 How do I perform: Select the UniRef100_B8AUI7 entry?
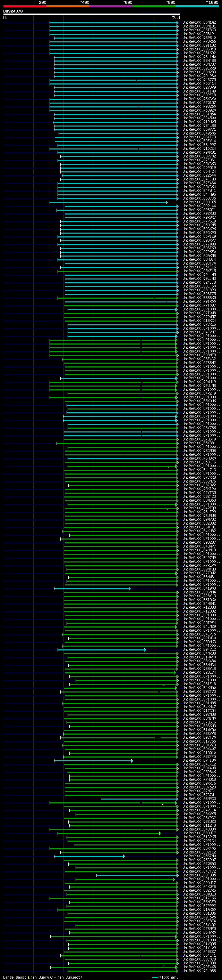click(199, 833)
